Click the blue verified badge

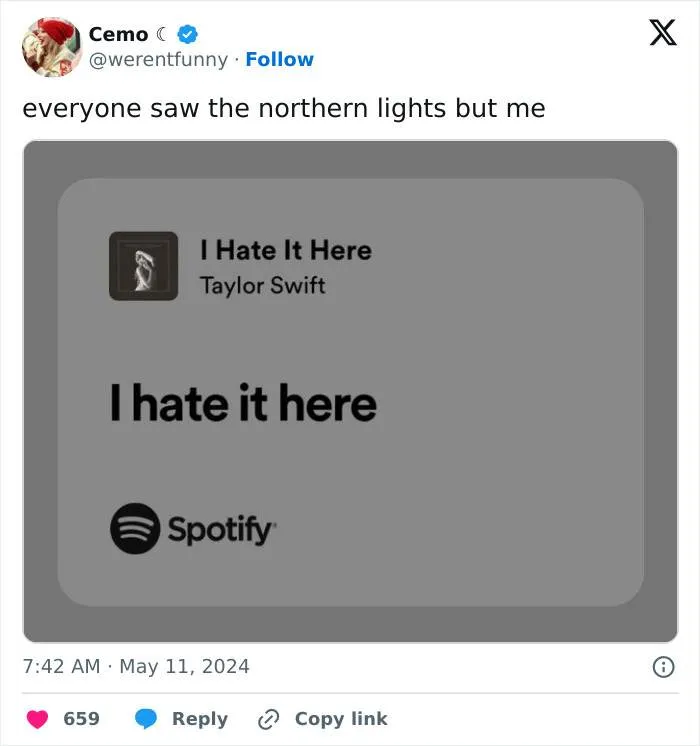[x=187, y=34]
